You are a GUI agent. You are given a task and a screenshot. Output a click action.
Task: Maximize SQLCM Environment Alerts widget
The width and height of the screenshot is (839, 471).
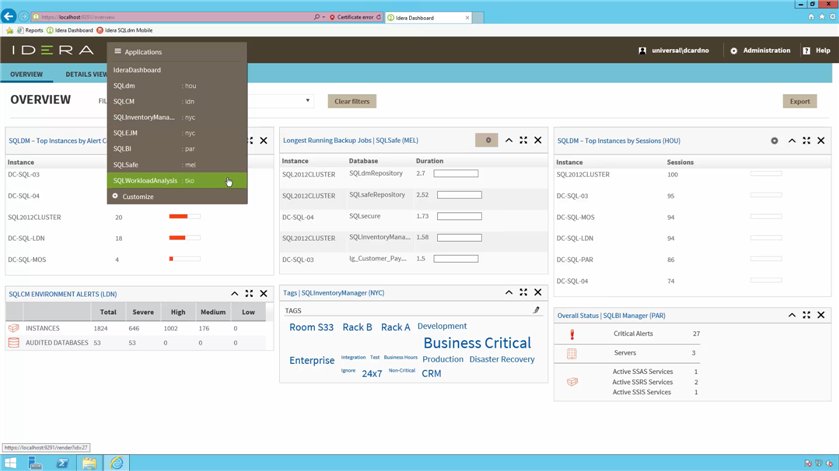tap(249, 294)
